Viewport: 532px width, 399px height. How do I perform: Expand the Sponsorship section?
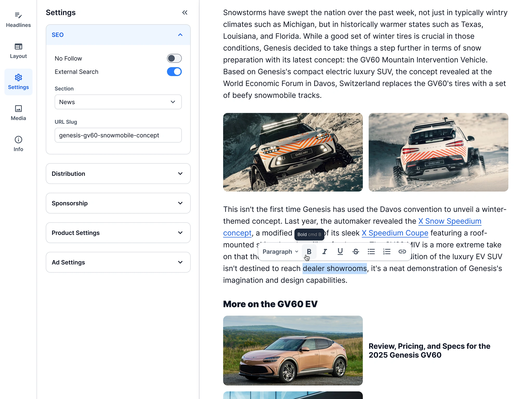point(118,203)
